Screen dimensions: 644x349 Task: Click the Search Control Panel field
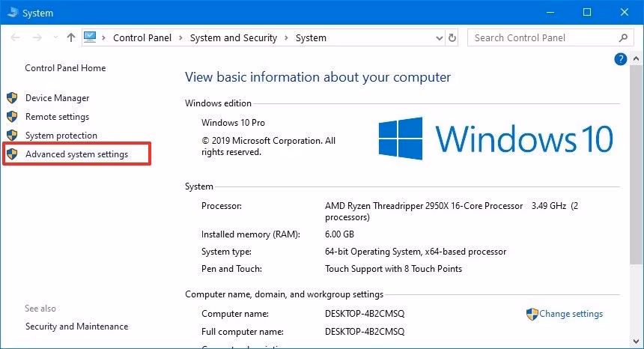pos(543,37)
